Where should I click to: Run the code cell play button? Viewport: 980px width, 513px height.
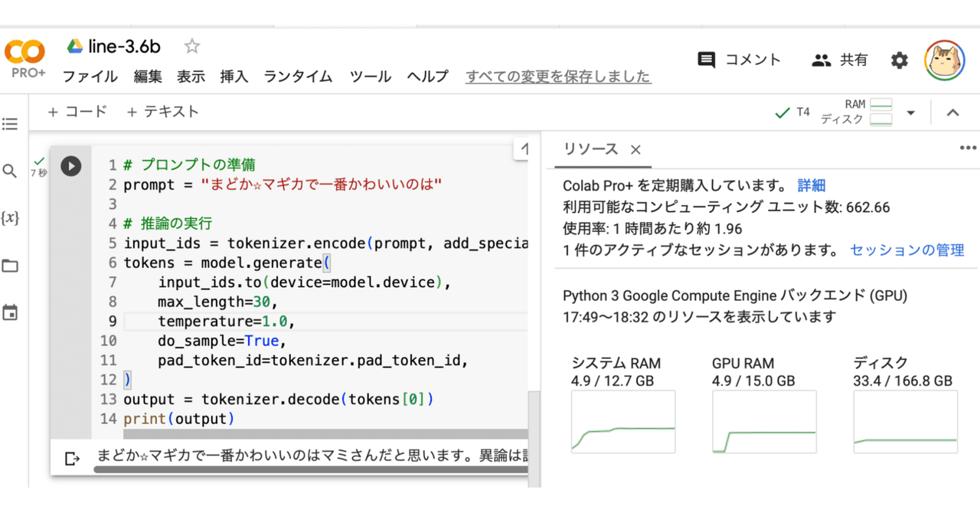pyautogui.click(x=70, y=165)
